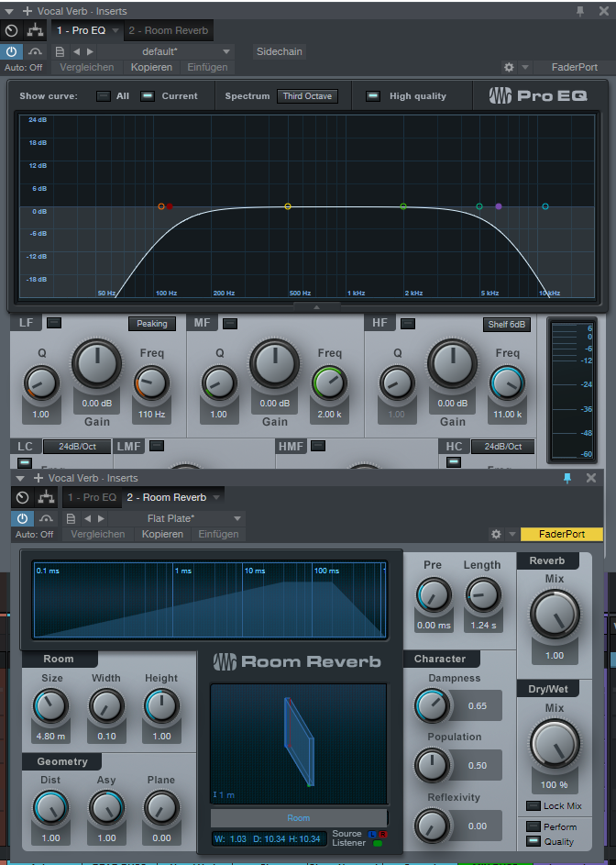Open window menu triangle in Pro EQ title bar

point(9,11)
